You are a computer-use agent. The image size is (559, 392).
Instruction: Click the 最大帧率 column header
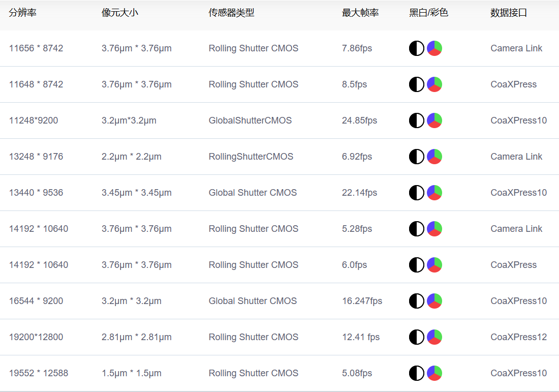pyautogui.click(x=360, y=13)
